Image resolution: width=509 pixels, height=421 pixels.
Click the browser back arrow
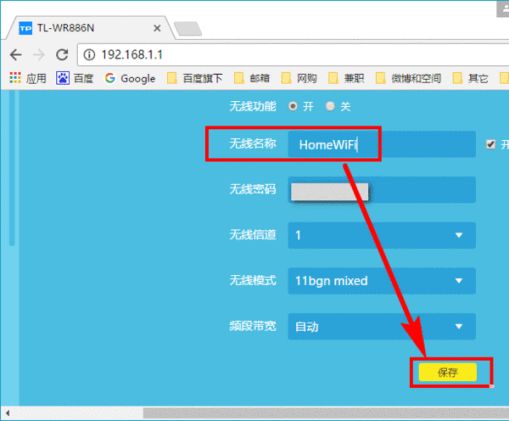point(16,55)
